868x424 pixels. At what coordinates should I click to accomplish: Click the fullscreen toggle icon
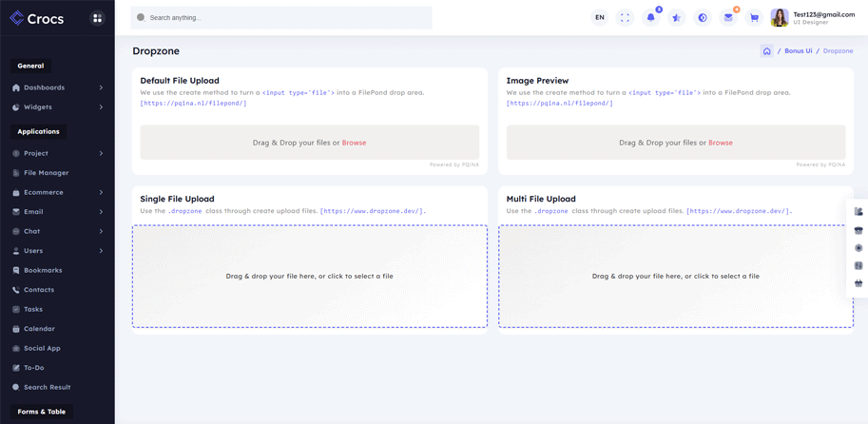[x=625, y=18]
